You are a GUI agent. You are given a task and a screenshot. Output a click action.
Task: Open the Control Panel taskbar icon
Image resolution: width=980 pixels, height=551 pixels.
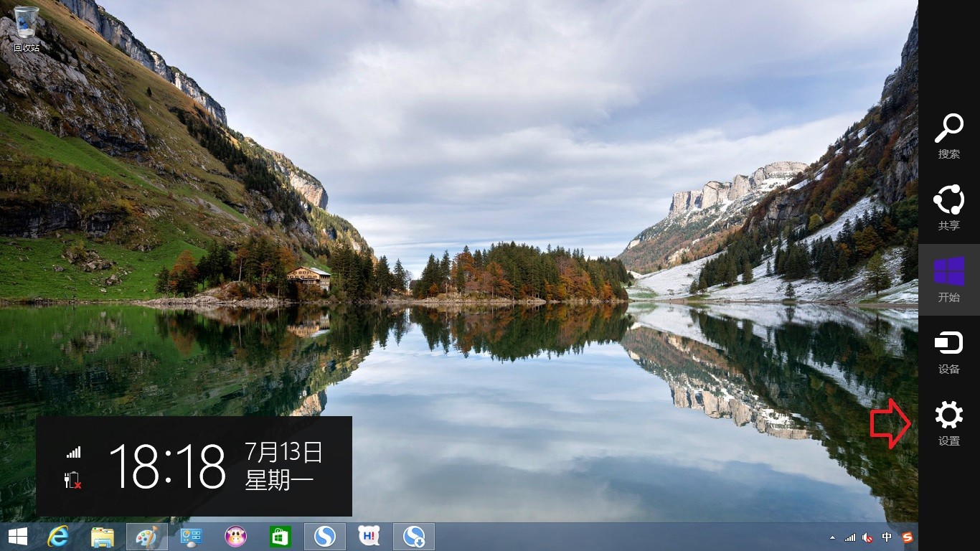point(192,537)
